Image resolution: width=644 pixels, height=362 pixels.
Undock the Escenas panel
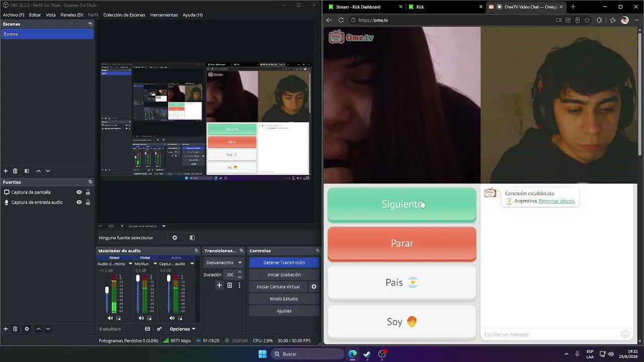click(x=91, y=24)
